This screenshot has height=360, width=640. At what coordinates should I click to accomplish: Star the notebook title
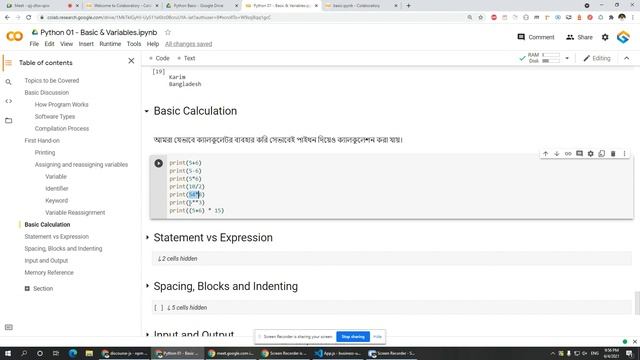(x=168, y=32)
